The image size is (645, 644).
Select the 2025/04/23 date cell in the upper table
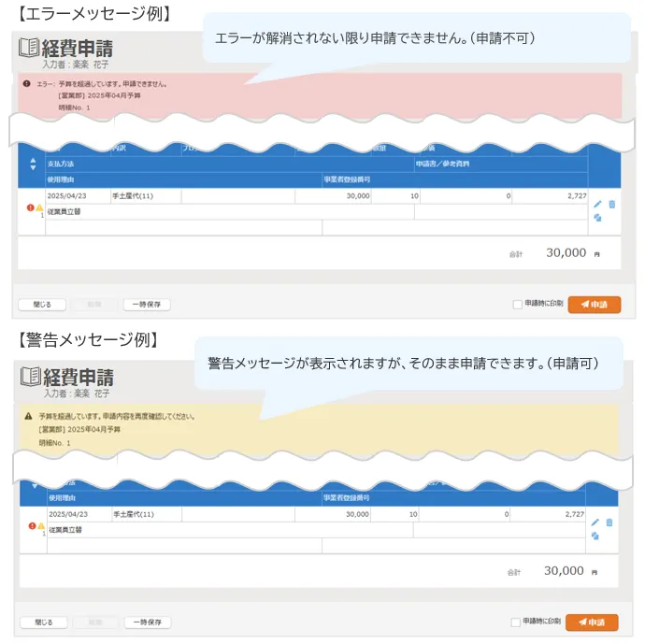point(66,196)
